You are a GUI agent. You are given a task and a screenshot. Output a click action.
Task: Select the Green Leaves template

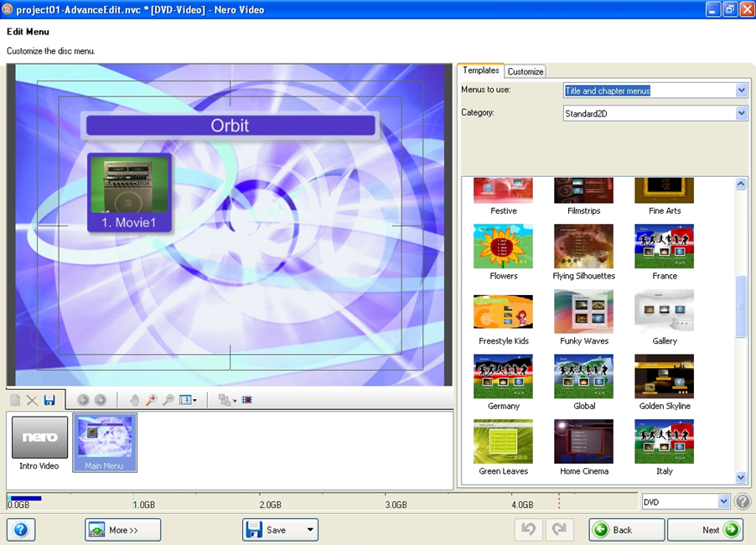504,448
